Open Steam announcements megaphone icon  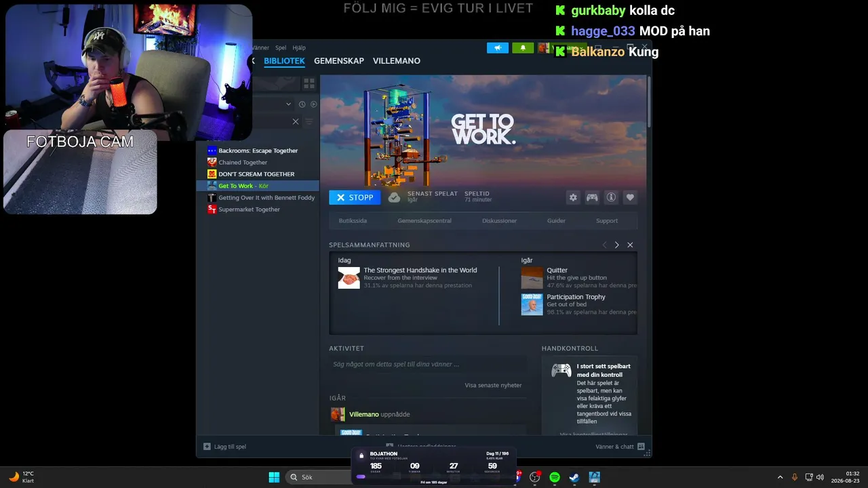(497, 48)
